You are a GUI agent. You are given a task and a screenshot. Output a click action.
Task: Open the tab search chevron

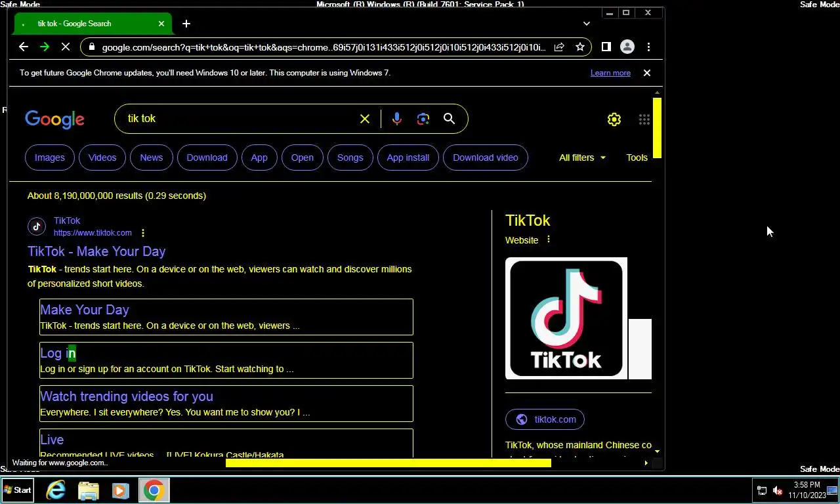(586, 24)
